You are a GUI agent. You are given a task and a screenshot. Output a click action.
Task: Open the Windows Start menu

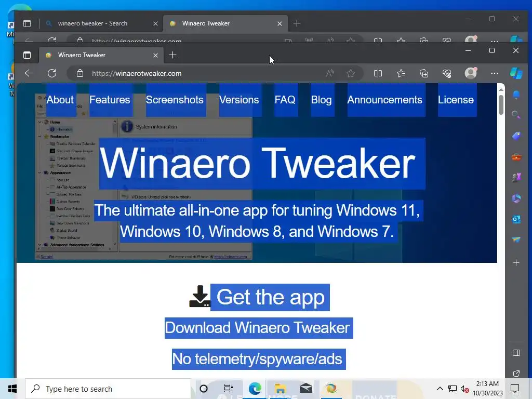(12, 389)
